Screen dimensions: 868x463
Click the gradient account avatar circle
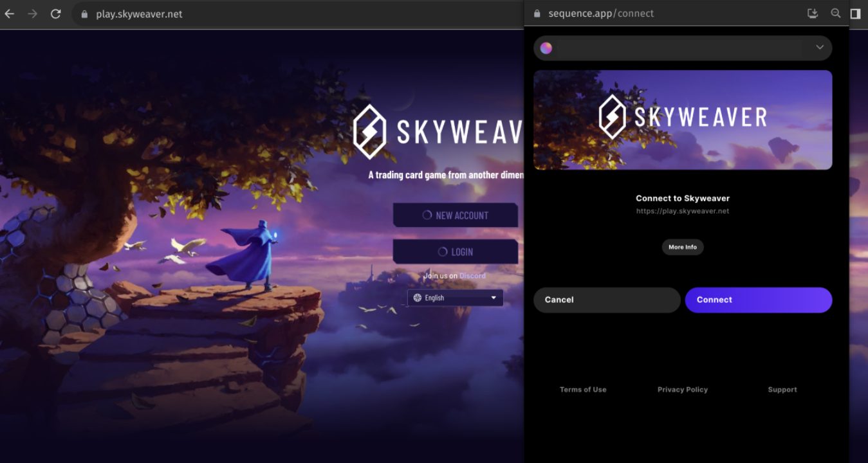click(546, 48)
